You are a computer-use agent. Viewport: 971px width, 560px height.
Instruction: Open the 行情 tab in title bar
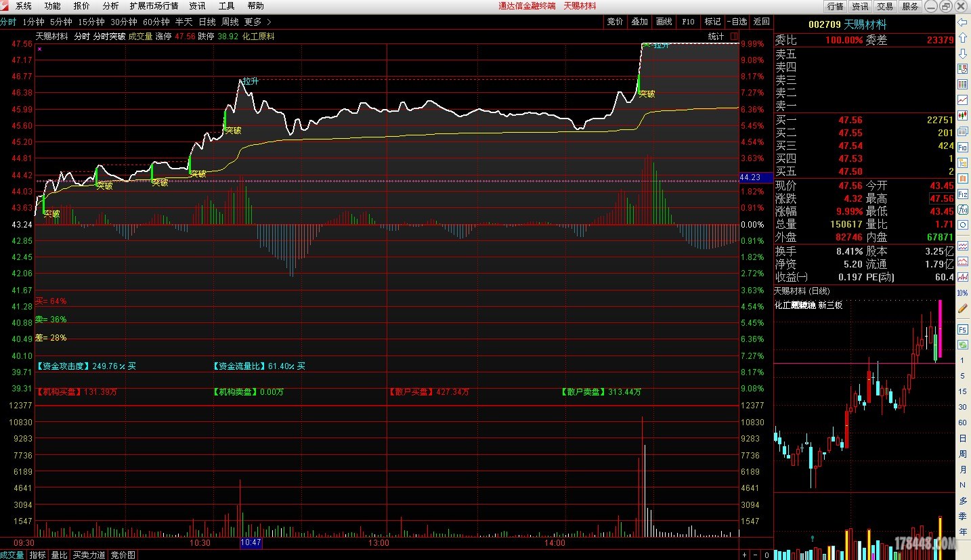coord(835,6)
